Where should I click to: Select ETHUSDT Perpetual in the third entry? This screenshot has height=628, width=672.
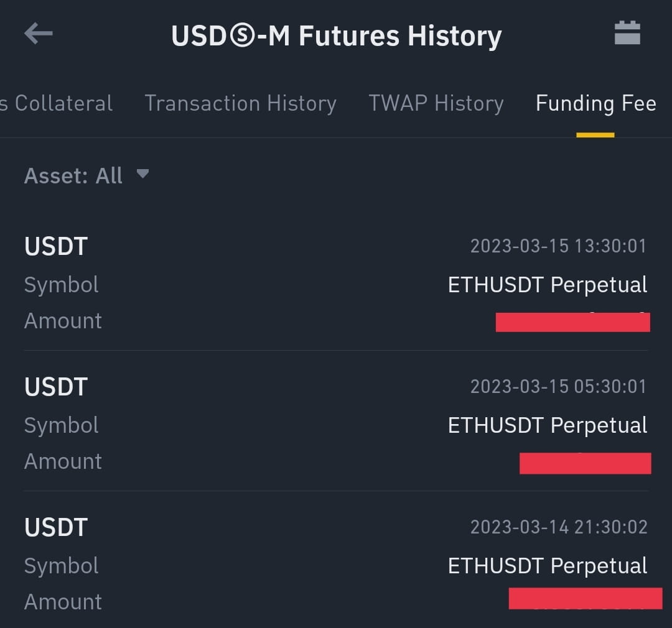548,566
